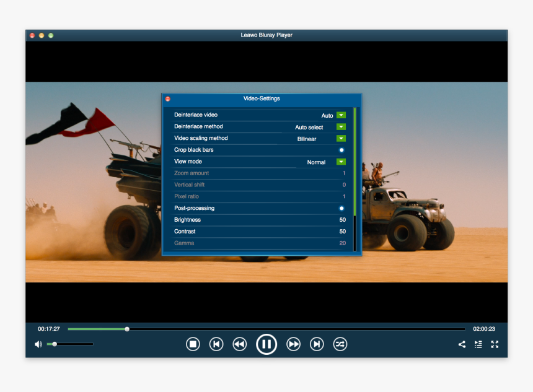Rewind the video
Screen dimensions: 533x392
(x=240, y=344)
